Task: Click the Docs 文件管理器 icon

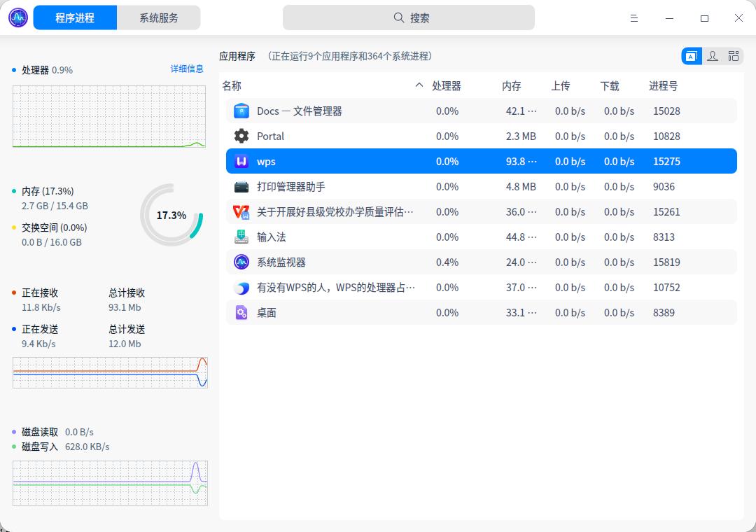Action: click(x=241, y=111)
